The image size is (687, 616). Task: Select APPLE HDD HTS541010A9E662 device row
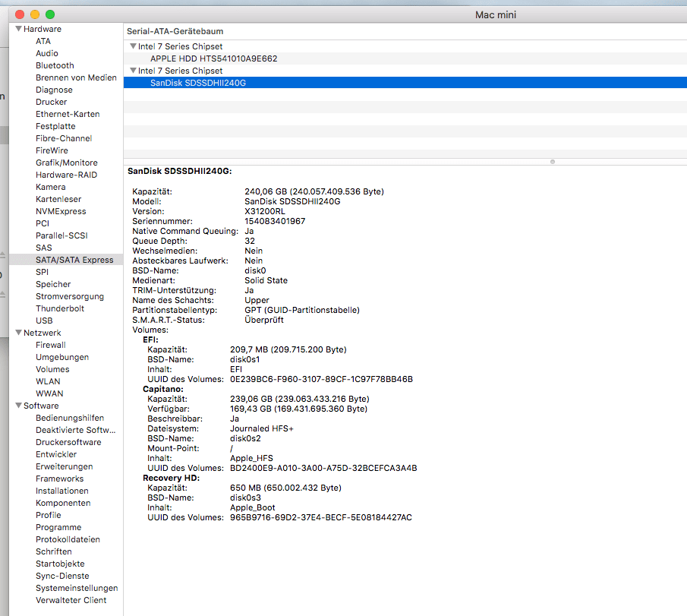tap(405, 58)
